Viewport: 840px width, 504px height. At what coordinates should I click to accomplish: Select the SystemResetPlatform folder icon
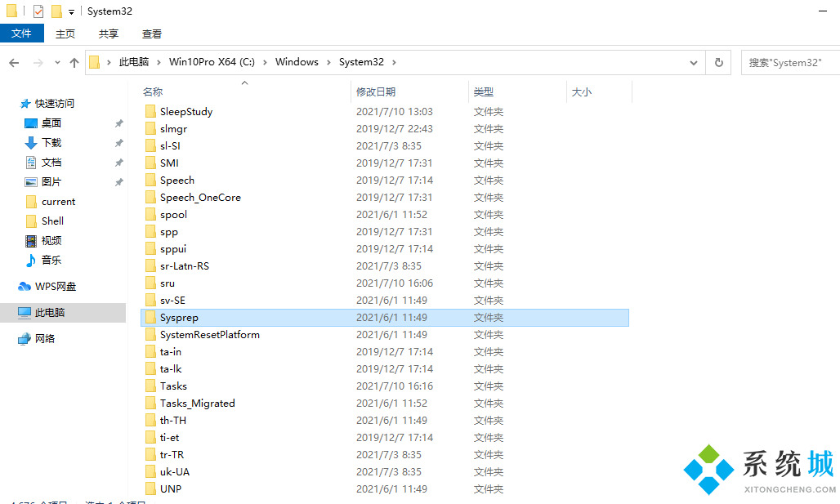tap(150, 334)
